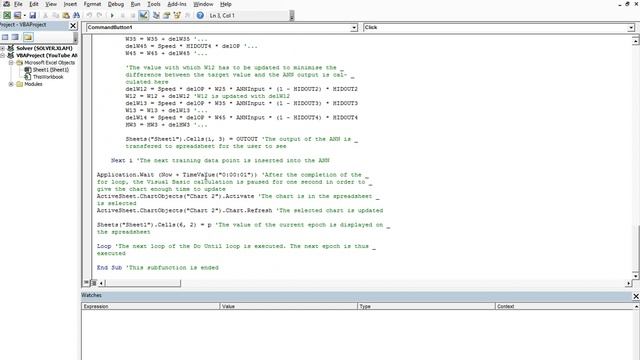Click the code vertical scrollbar down arrow

[636, 276]
